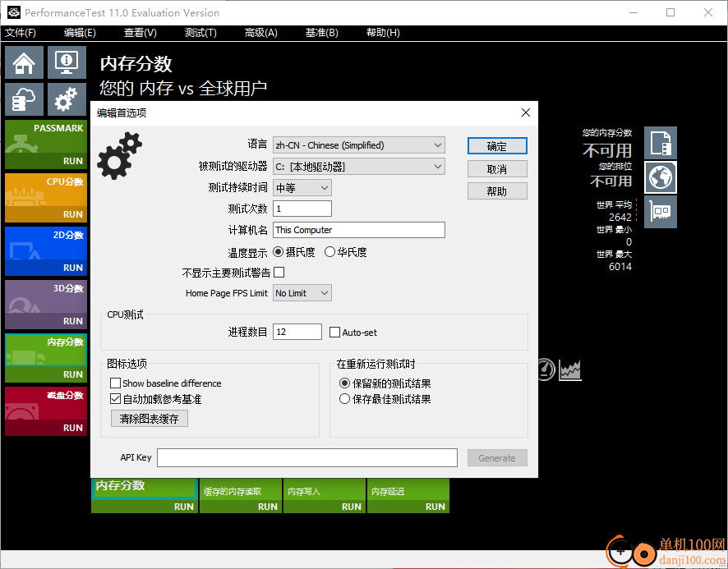Viewport: 728px width, 569px height.
Task: Open the 文件(F) menu
Action: click(21, 33)
